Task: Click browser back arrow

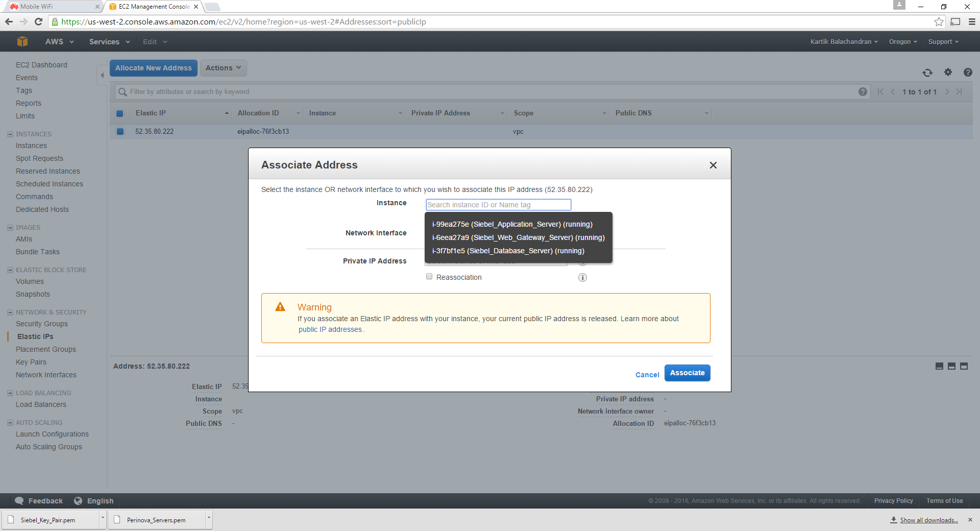Action: 9,21
